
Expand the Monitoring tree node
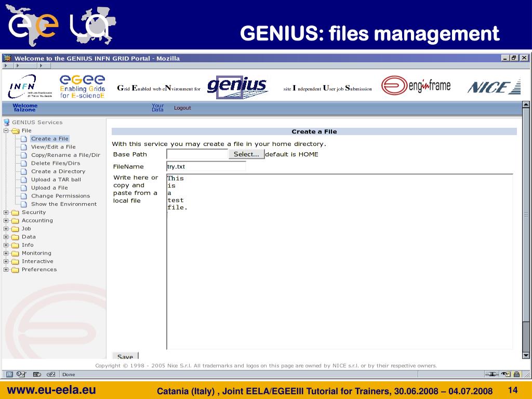[x=6, y=253]
